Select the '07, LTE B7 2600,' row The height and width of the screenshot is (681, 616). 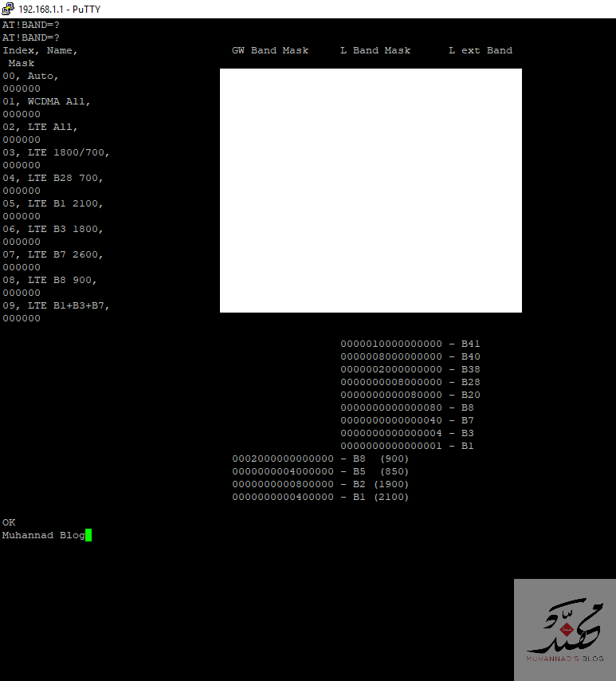pyautogui.click(x=53, y=255)
